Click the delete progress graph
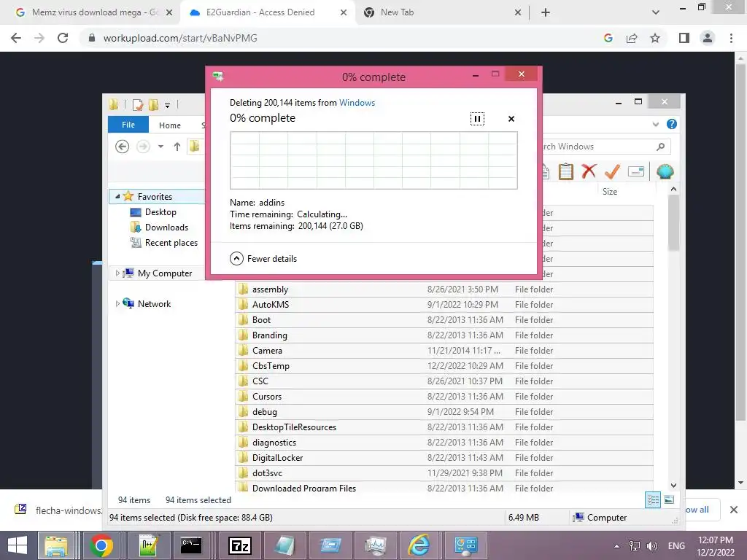747x560 pixels. point(373,160)
